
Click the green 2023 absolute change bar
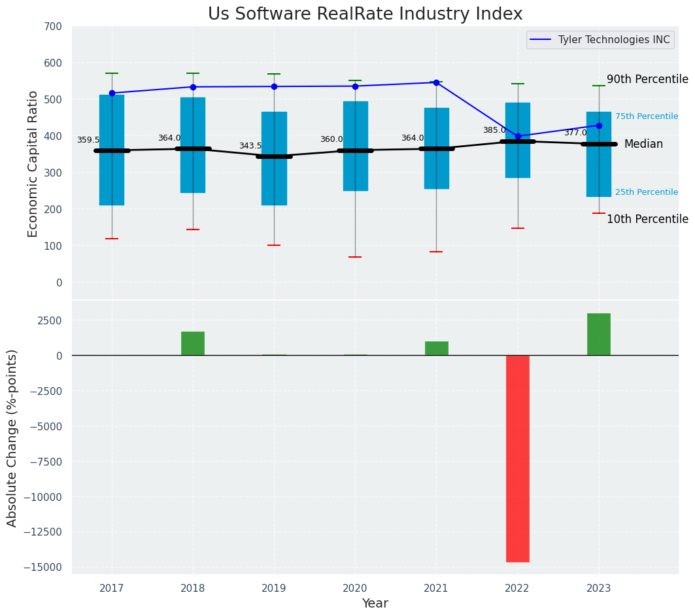tap(598, 334)
